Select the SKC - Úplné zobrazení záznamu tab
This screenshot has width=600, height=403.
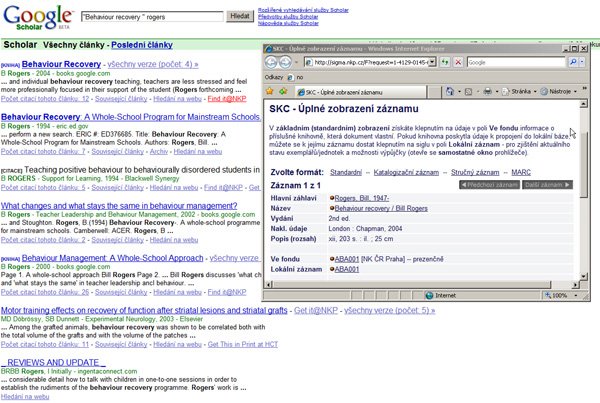pos(360,92)
